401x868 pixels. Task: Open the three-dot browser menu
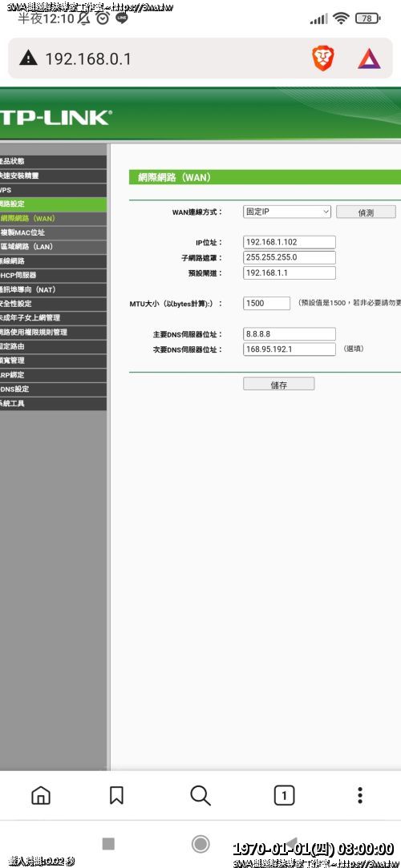(360, 796)
